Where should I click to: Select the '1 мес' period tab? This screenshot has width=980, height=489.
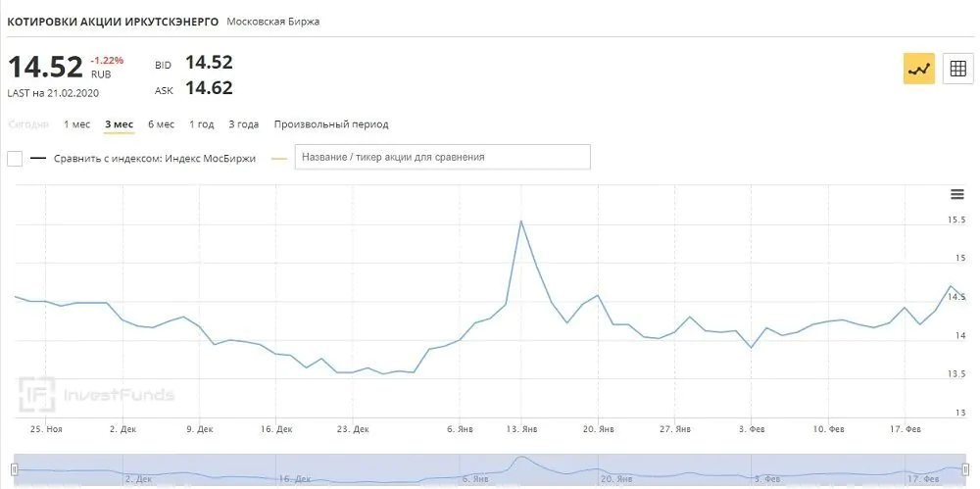tap(76, 124)
